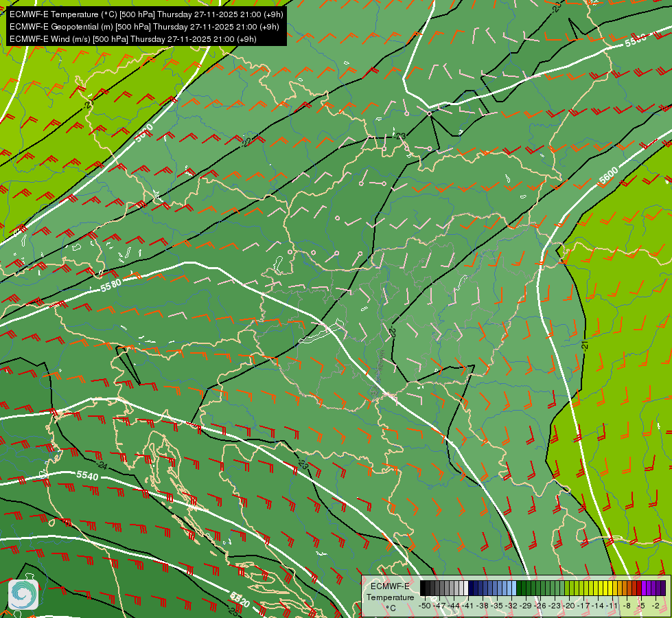The image size is (672, 618).
Task: Click the -11 label on the temperature colorbar
Action: (x=612, y=606)
